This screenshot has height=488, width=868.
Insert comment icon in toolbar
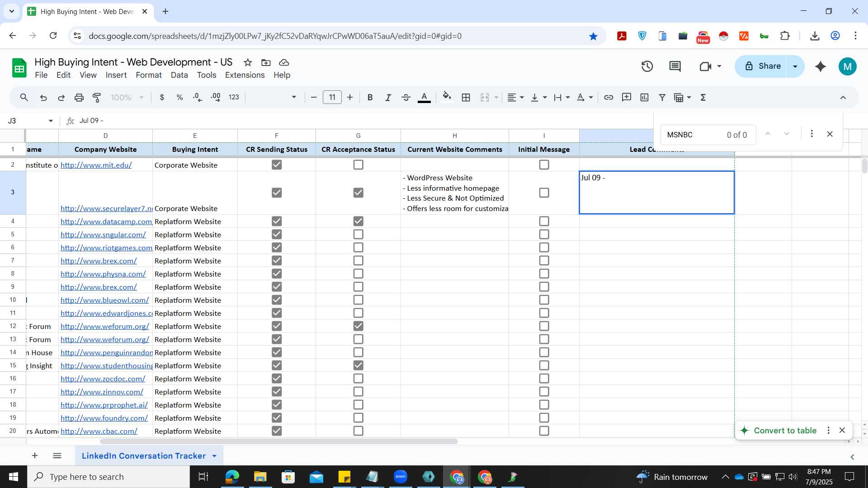(x=627, y=98)
